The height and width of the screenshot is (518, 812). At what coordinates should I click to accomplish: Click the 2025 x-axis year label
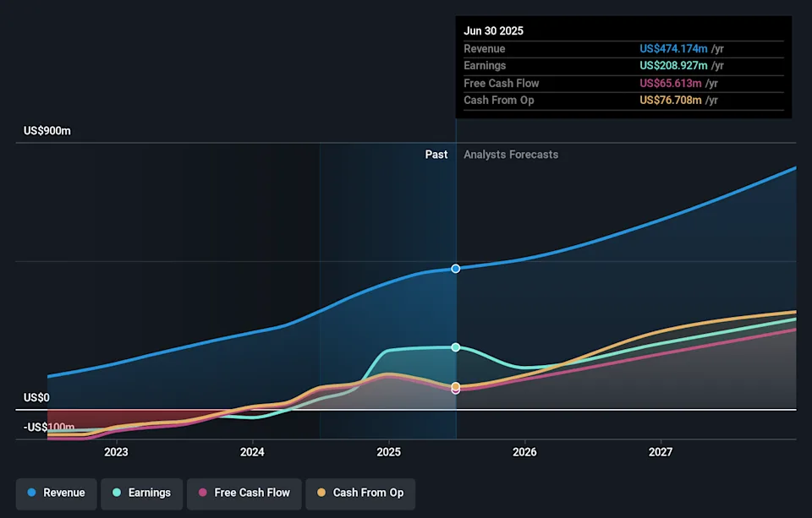pyautogui.click(x=388, y=452)
